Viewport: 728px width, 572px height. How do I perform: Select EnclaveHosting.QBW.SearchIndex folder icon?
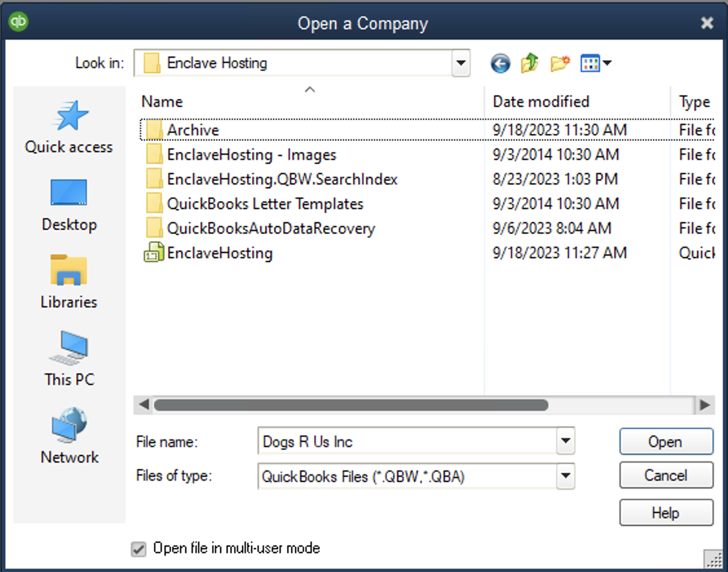tap(154, 179)
